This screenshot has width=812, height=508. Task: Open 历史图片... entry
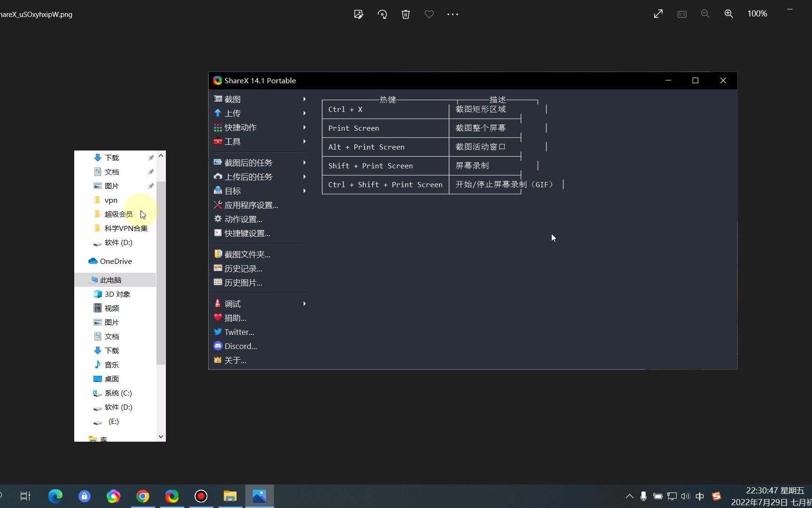tap(260, 283)
